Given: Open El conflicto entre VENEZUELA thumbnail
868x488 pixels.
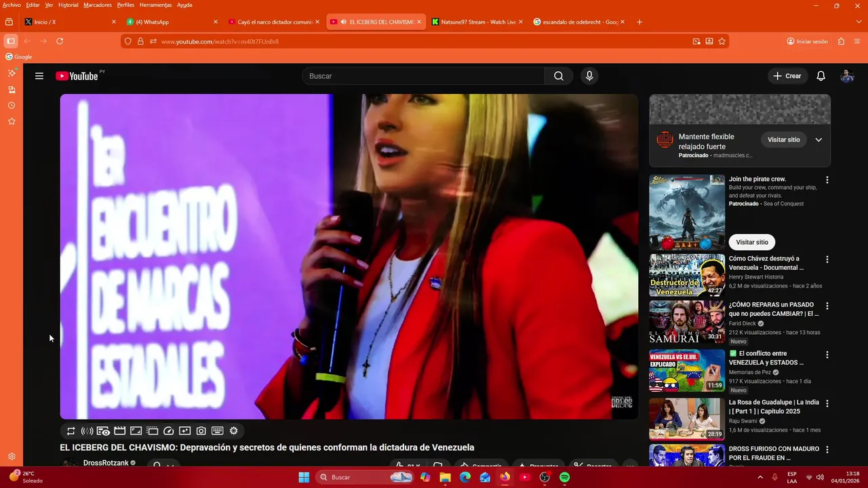Looking at the screenshot, I should pyautogui.click(x=687, y=370).
